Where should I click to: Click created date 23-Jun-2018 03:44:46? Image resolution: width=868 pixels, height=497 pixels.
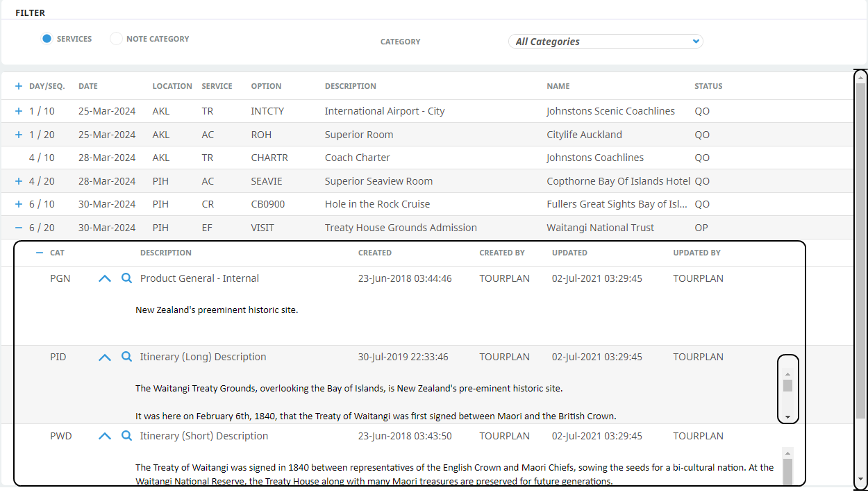[405, 278]
